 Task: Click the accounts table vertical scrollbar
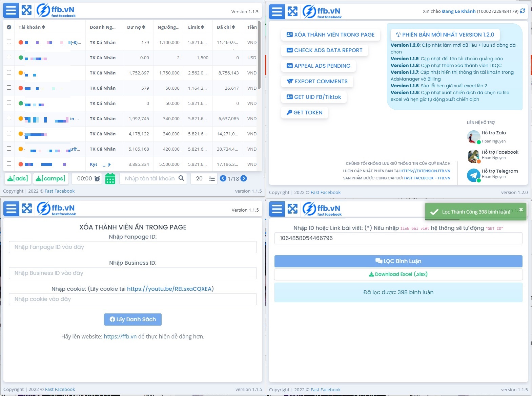pyautogui.click(x=259, y=56)
